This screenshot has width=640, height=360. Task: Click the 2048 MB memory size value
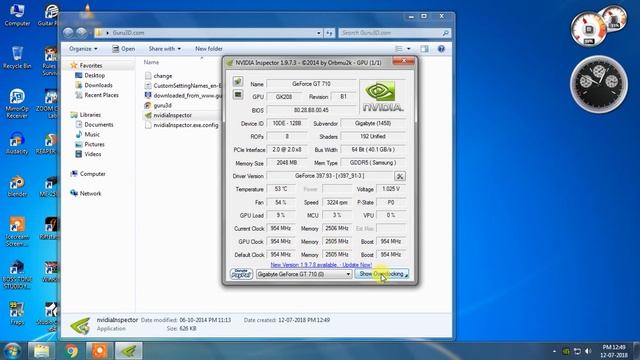tap(287, 163)
